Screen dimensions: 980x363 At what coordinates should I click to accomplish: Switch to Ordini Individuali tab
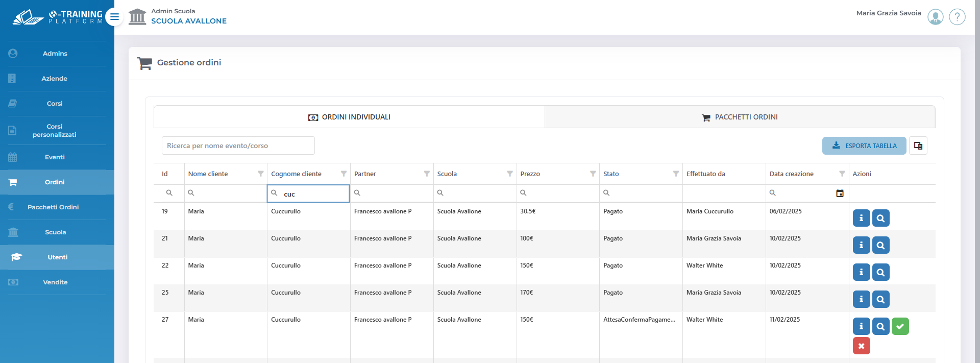tap(349, 117)
